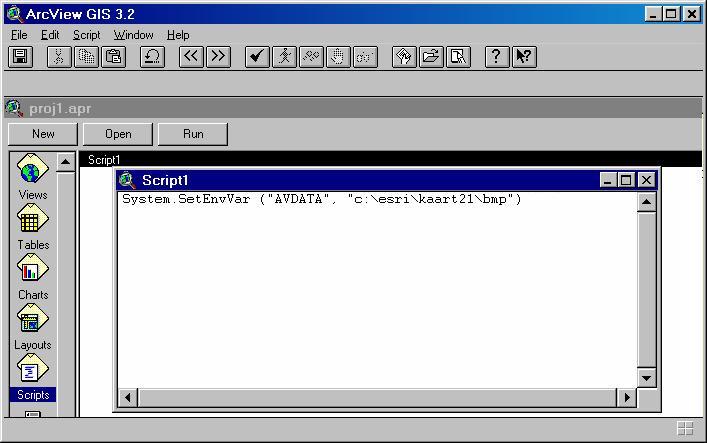Screen dimensions: 707x443
Task: Open the Window menu
Action: pos(133,35)
